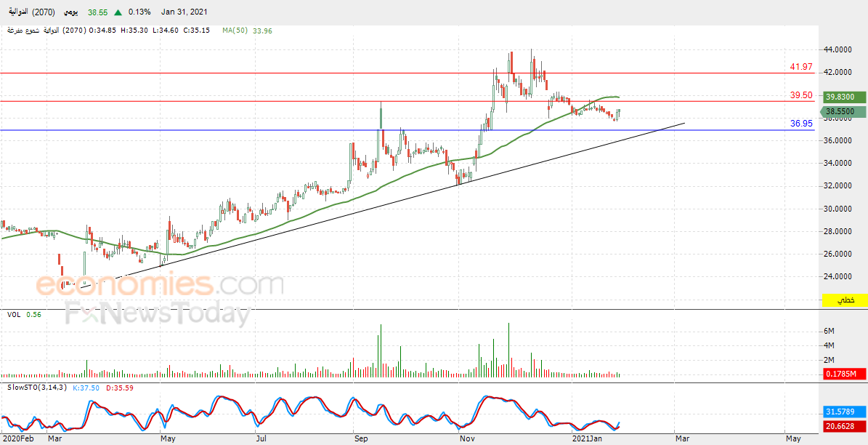Click the tallest green volume bar
868x445 pixels.
(x=508, y=350)
